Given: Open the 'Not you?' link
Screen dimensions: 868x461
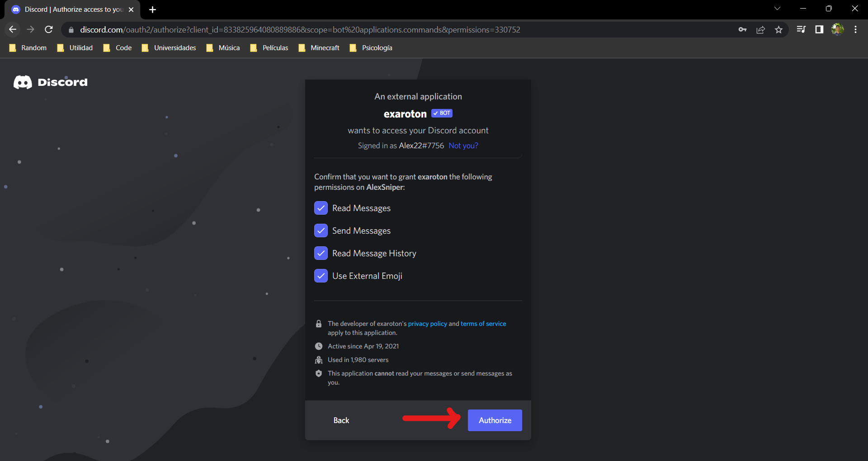Looking at the screenshot, I should pos(463,146).
